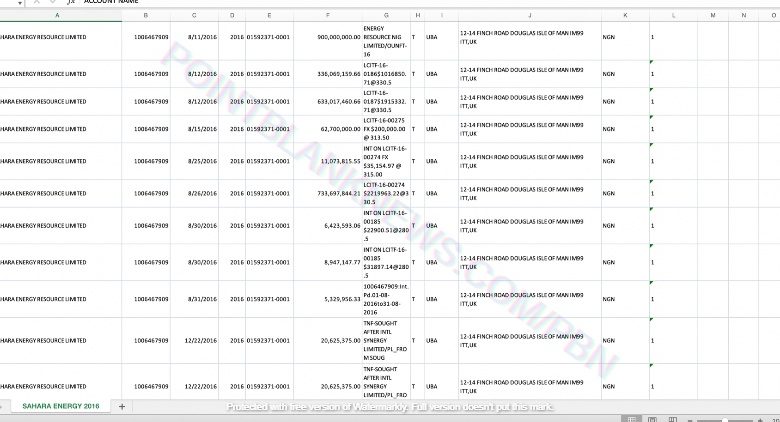Screen dimensions: 780x422
Task: Select column J header
Action: click(x=530, y=15)
